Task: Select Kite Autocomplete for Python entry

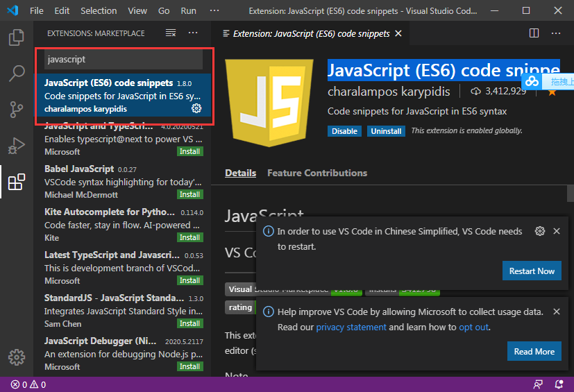Action: [x=123, y=225]
